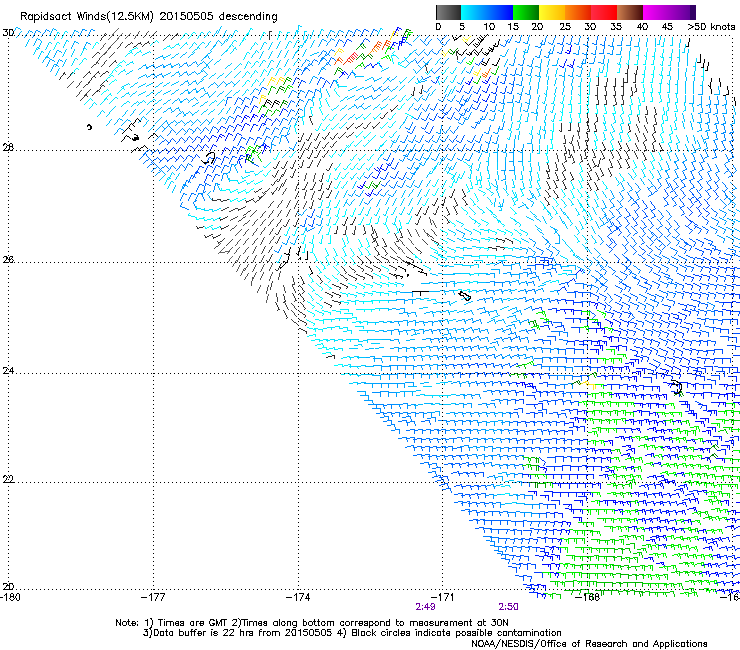Screen dimensions: 740x650
Task: Click the latitude label '22'
Action: click(x=8, y=479)
